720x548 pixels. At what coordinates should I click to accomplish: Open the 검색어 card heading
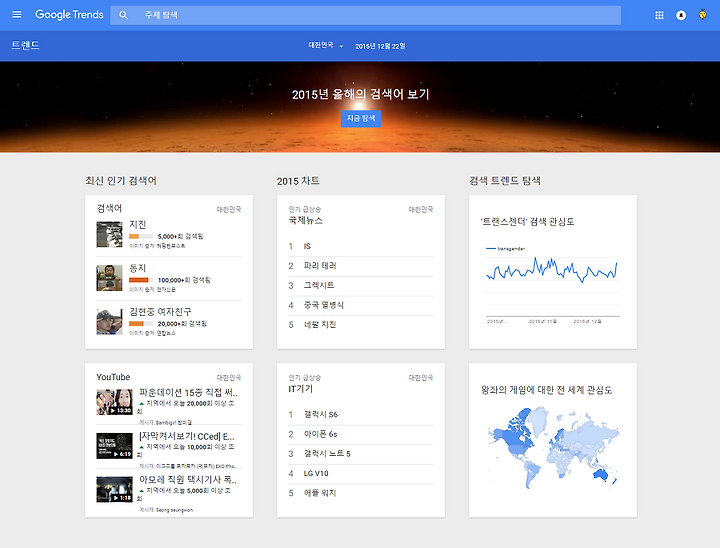[109, 208]
